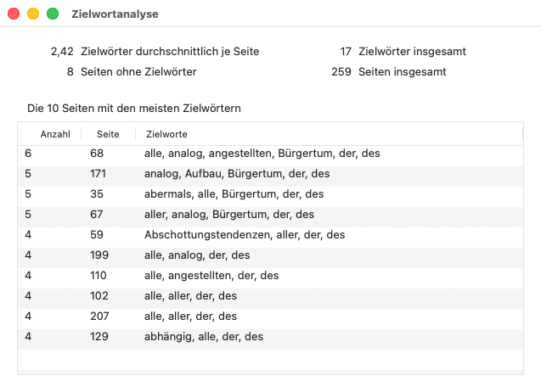Select the Abschottungstendenzen row, page 59

270,234
